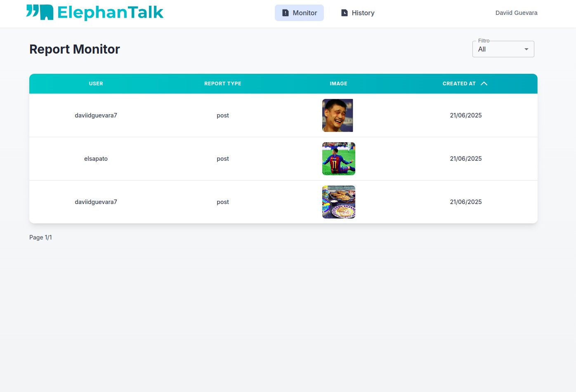Switch to the History tab
576x392 pixels.
pos(358,13)
